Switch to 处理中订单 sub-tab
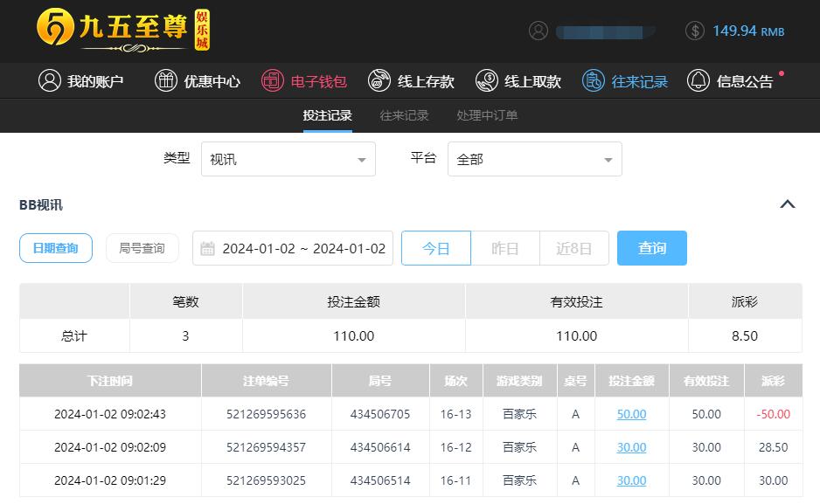This screenshot has height=504, width=820. pos(487,115)
